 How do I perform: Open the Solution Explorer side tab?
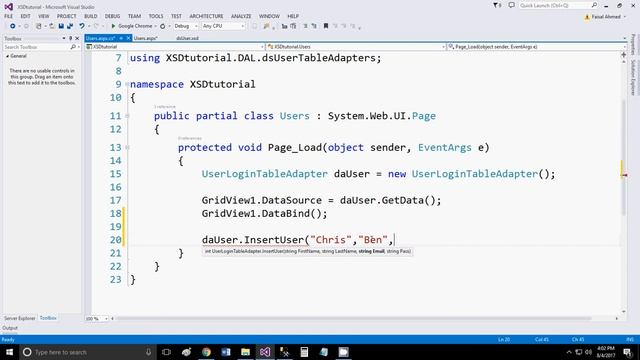(x=633, y=78)
